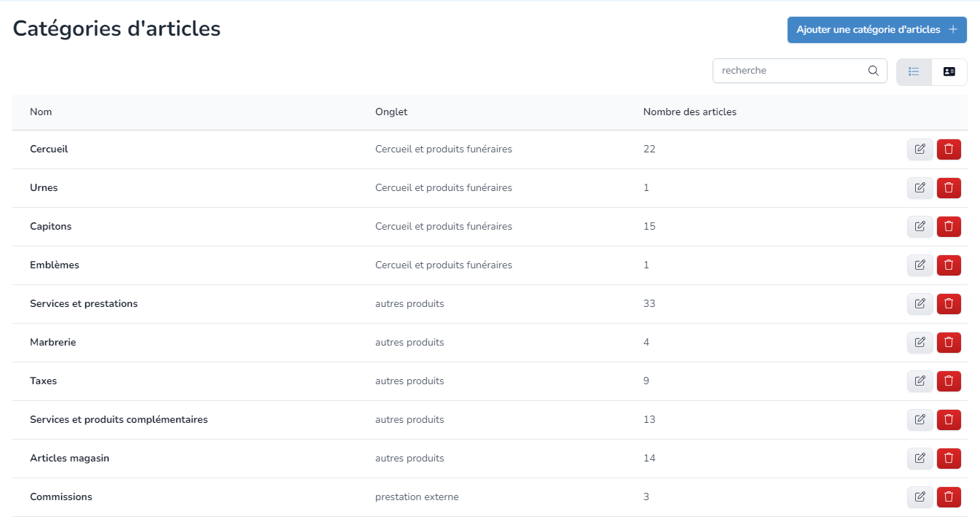Viewport: 980px width, 522px height.
Task: Delete the Emblèmes category
Action: (x=949, y=265)
